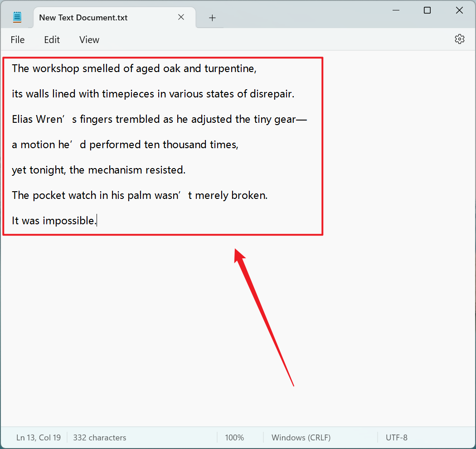Add a new tab with plus button
The height and width of the screenshot is (449, 476).
pyautogui.click(x=212, y=18)
